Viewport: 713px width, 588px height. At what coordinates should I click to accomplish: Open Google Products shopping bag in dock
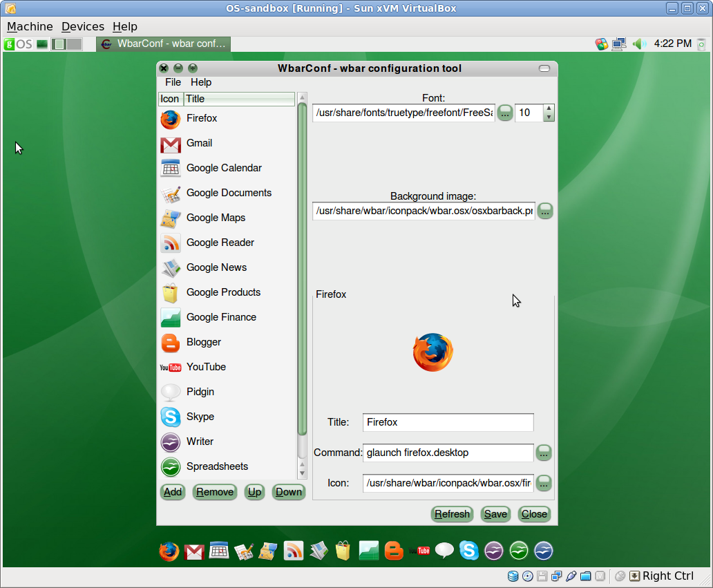click(x=343, y=551)
